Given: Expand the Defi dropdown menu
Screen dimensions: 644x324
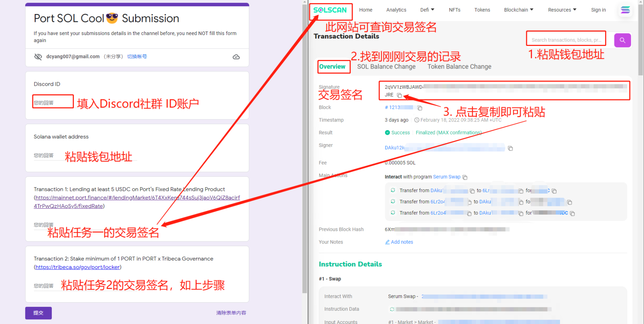Looking at the screenshot, I should [x=427, y=10].
